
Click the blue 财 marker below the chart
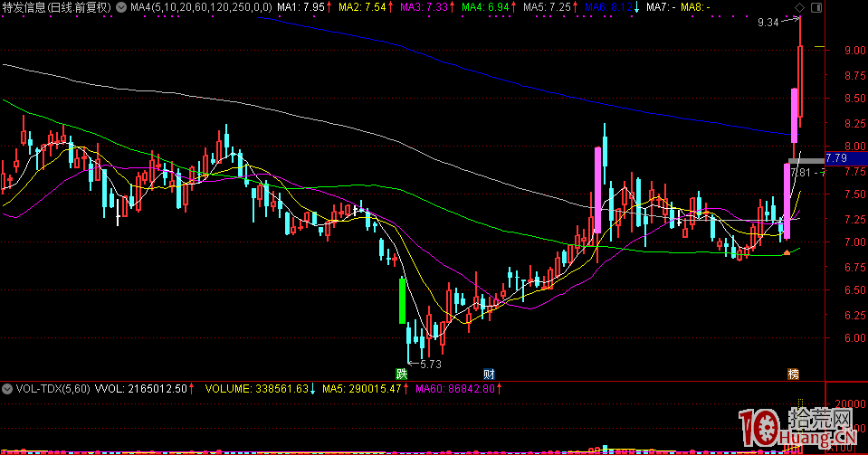(488, 374)
